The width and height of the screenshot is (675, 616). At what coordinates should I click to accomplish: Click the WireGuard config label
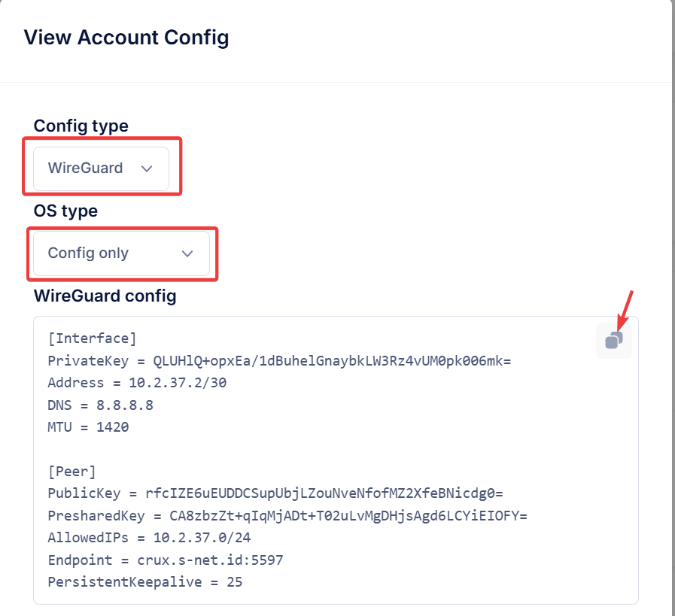[105, 296]
